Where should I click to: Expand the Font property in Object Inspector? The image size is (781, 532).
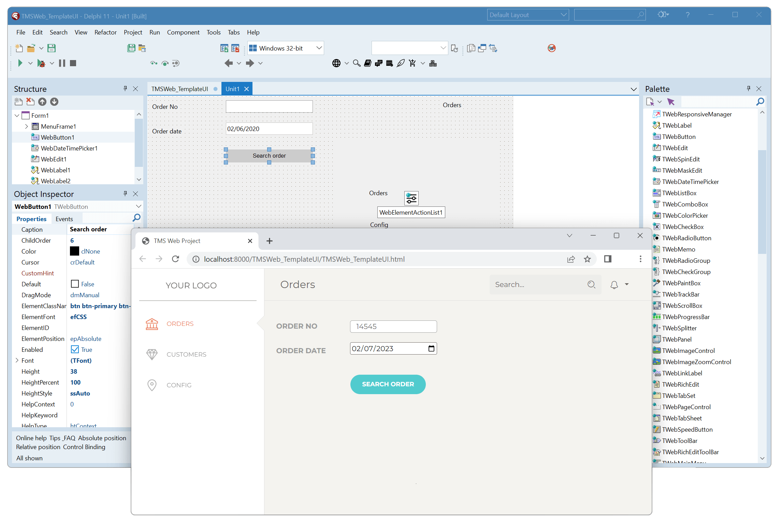tap(17, 360)
